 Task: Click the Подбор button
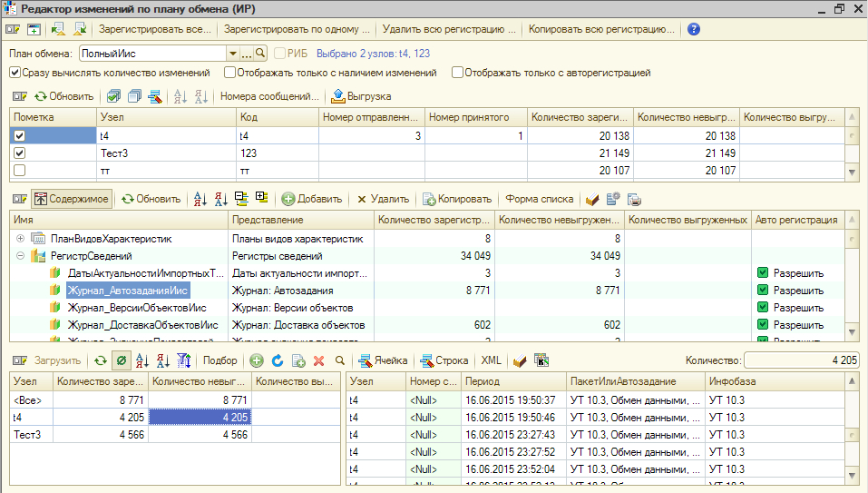[219, 360]
